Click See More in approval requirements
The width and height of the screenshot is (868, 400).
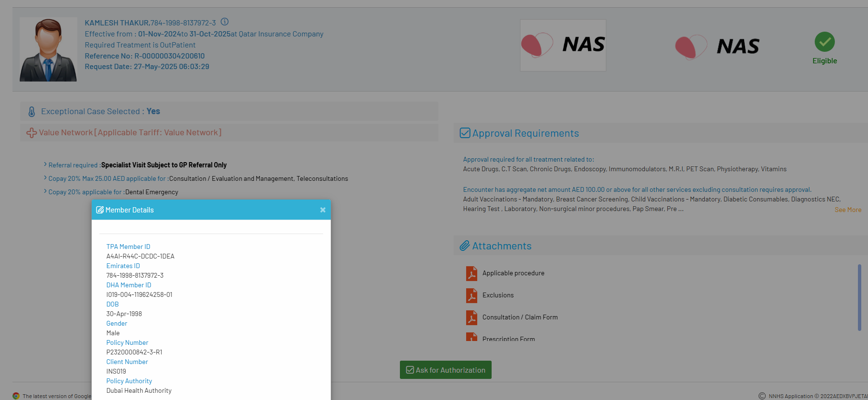847,210
